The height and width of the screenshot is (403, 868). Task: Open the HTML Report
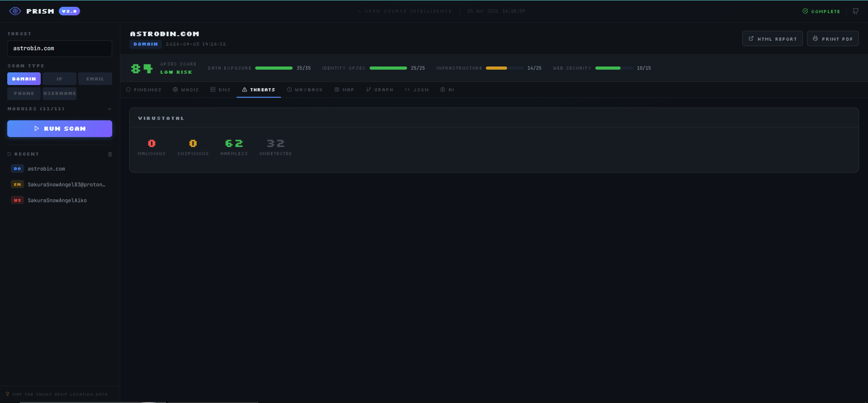tap(773, 38)
